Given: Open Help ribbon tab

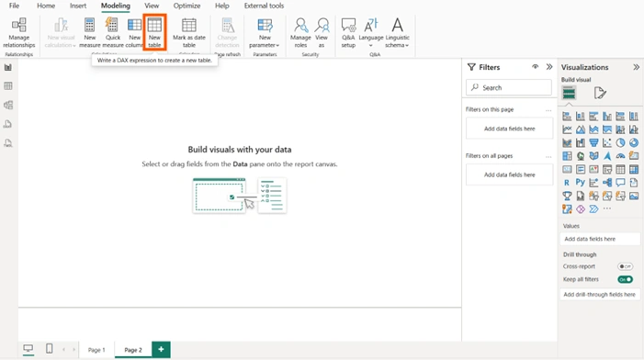Looking at the screenshot, I should click(x=222, y=6).
